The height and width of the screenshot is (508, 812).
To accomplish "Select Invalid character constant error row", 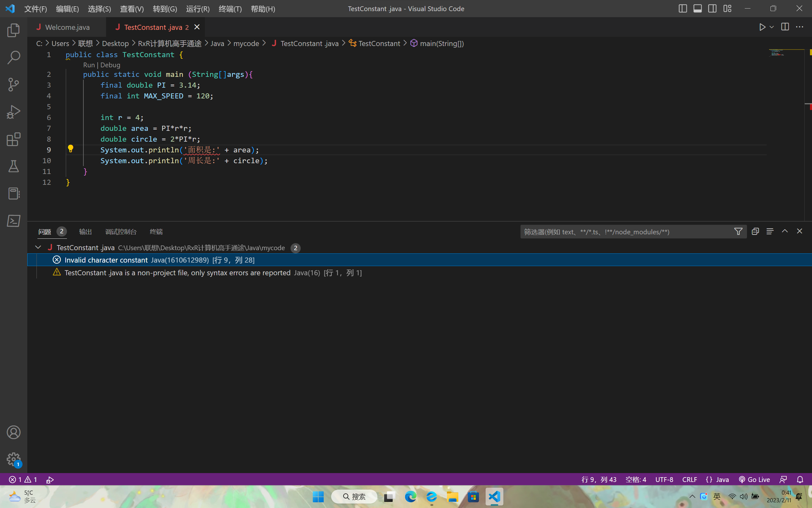I will (419, 260).
